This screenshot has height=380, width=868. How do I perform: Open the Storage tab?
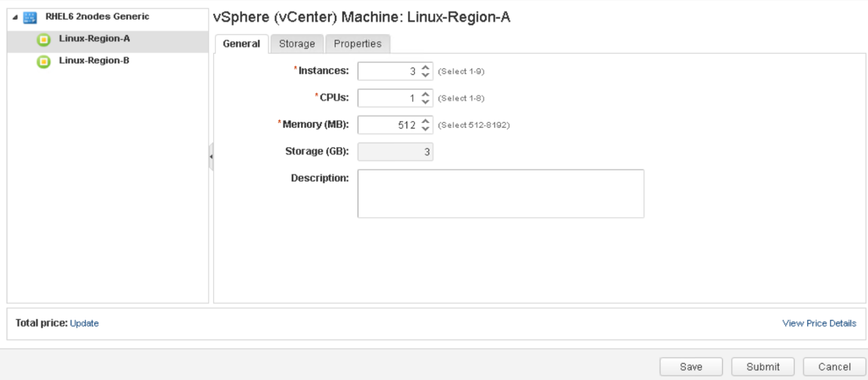point(297,44)
